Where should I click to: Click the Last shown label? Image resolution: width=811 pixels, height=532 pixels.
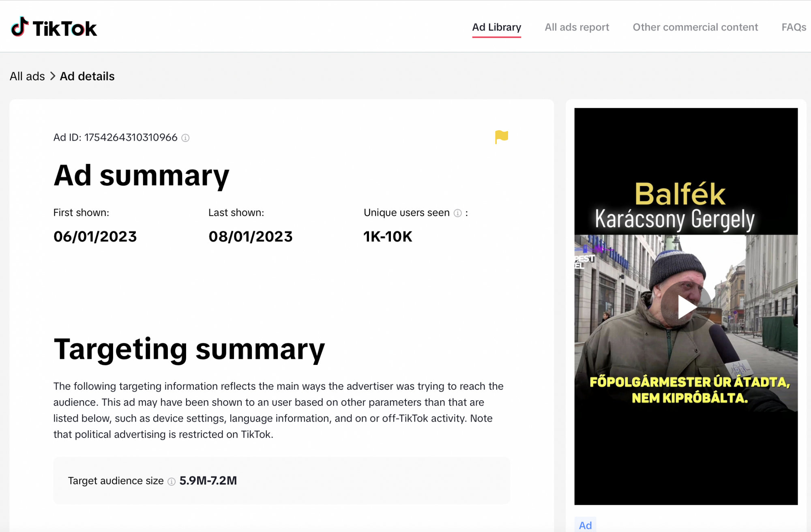(x=236, y=212)
